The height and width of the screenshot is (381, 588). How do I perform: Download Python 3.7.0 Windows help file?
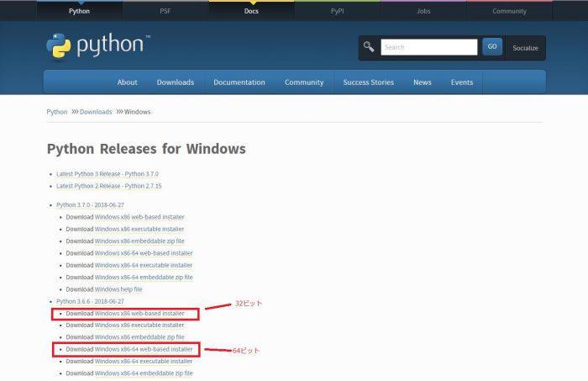118,289
